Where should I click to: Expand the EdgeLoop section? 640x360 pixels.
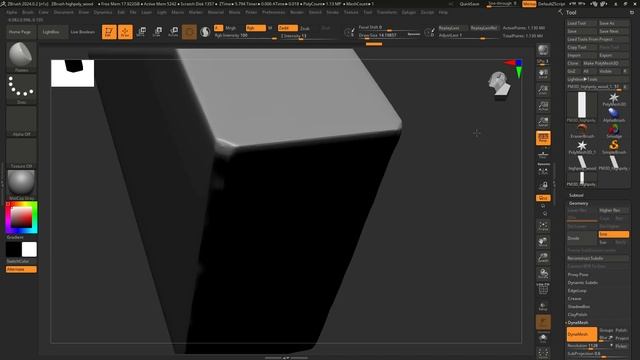tap(577, 291)
